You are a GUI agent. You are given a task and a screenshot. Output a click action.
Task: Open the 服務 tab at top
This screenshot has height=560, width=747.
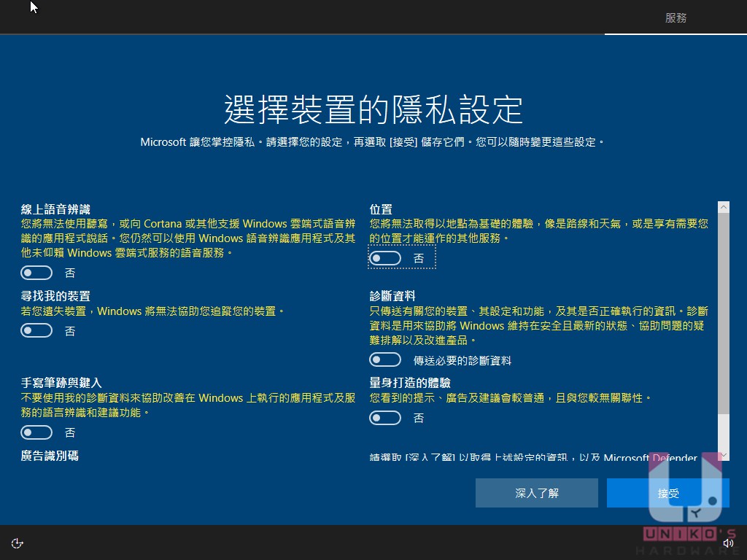[676, 18]
